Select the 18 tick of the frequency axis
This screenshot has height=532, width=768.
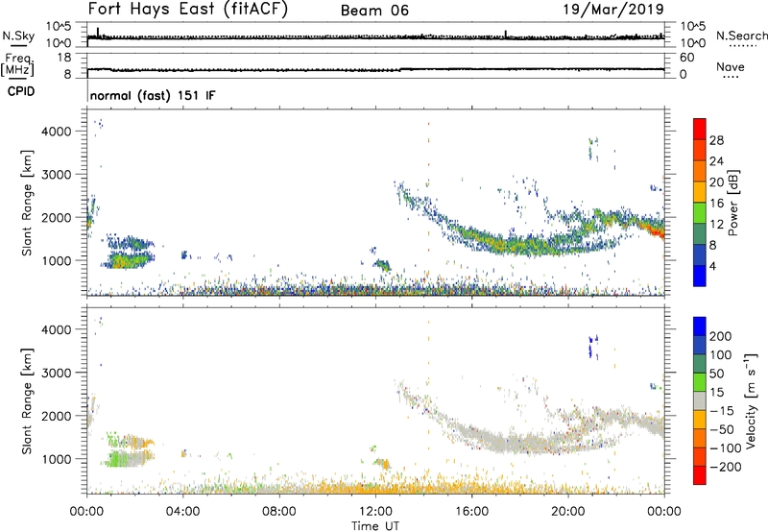click(x=64, y=58)
